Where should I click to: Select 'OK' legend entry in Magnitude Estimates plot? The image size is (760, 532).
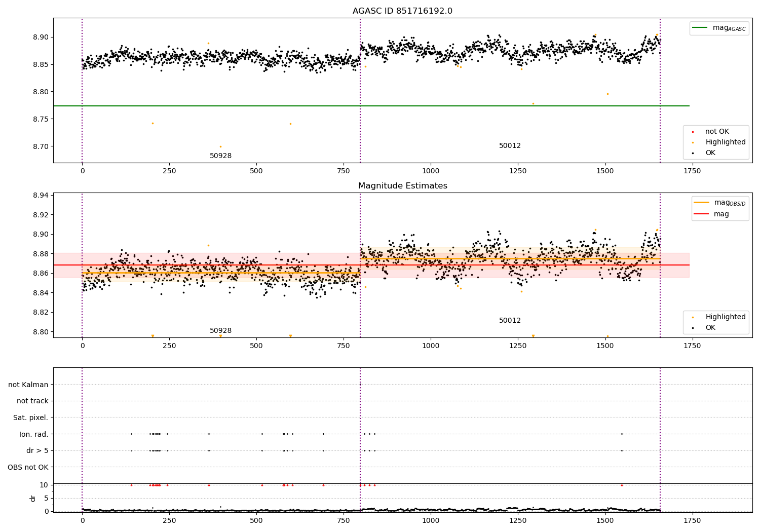(710, 328)
